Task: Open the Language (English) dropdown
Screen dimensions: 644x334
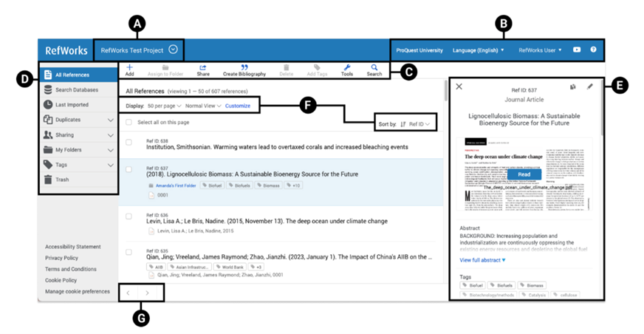Action: [478, 50]
